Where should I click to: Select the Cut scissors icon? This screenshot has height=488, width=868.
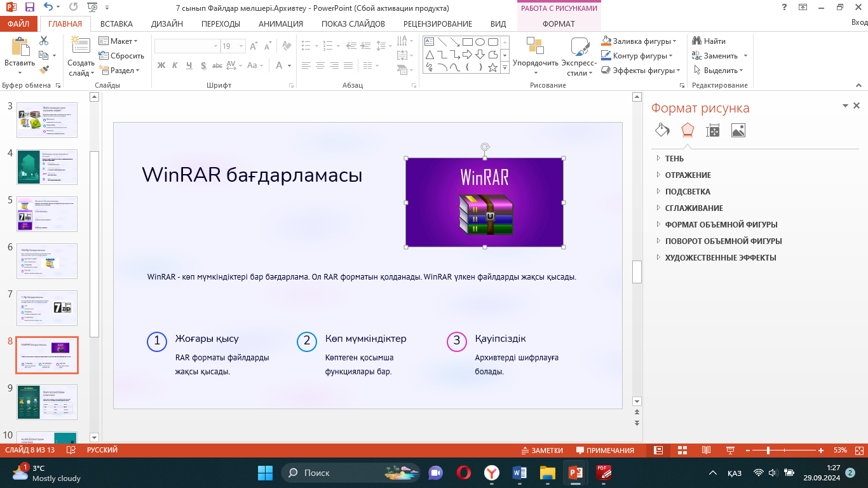(x=44, y=41)
